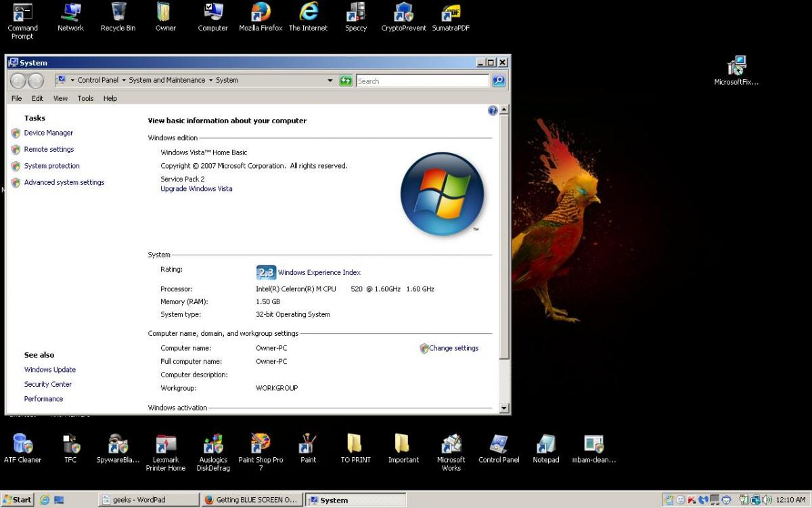Select the Paint desktop icon

308,448
